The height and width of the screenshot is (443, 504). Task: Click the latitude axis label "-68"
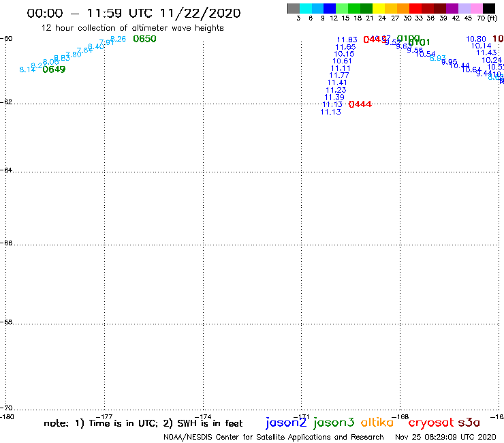click(x=6, y=322)
